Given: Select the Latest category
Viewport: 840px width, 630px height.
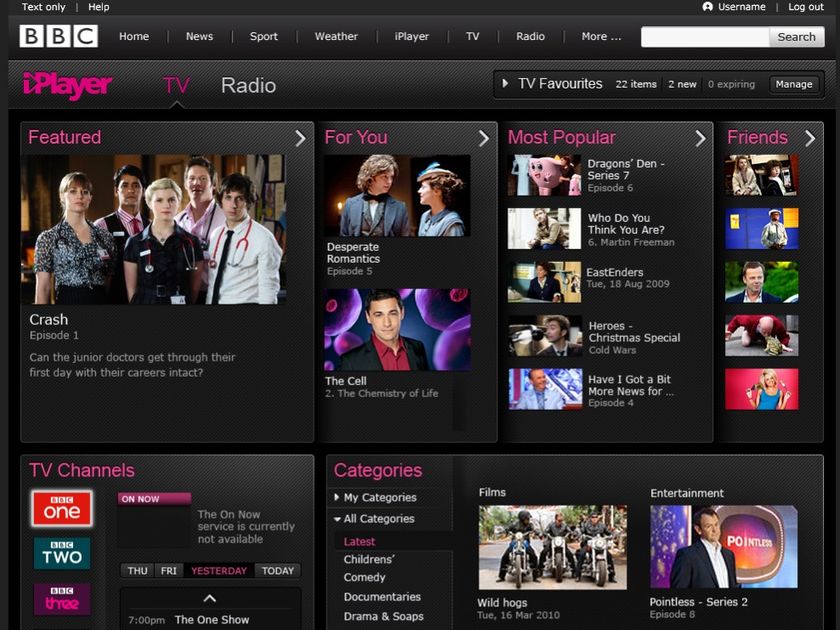Looking at the screenshot, I should click(x=359, y=542).
